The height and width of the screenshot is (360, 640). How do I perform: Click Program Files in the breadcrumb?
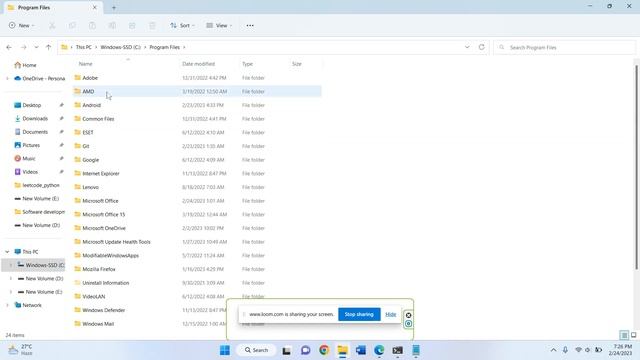pyautogui.click(x=164, y=47)
